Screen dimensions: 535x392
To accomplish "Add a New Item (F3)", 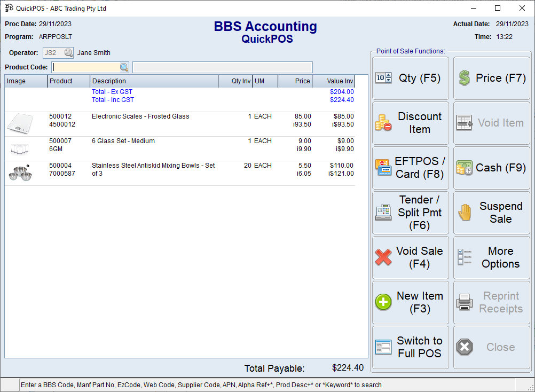I will (410, 302).
